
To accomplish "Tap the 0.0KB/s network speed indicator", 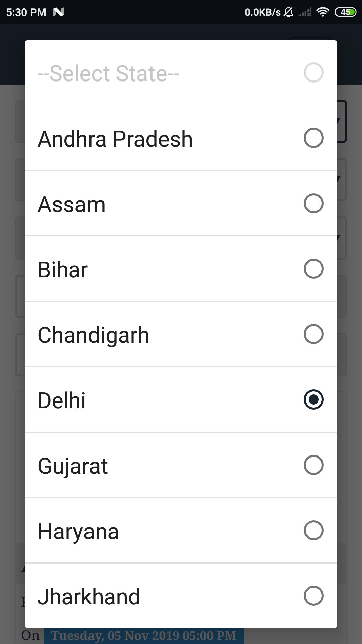I will [262, 12].
